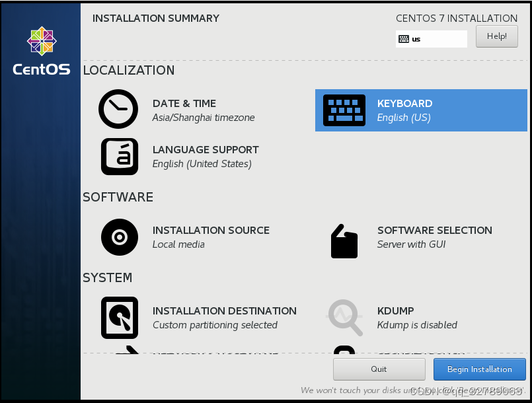Click the LOCALIZATION section heading
Screen dimensions: 532x403
[x=129, y=70]
